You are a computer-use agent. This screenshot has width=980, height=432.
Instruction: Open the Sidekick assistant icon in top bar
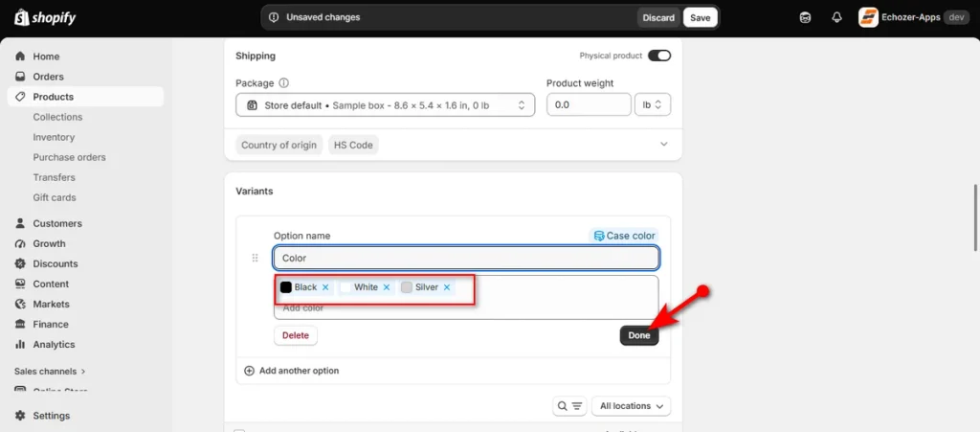coord(806,17)
